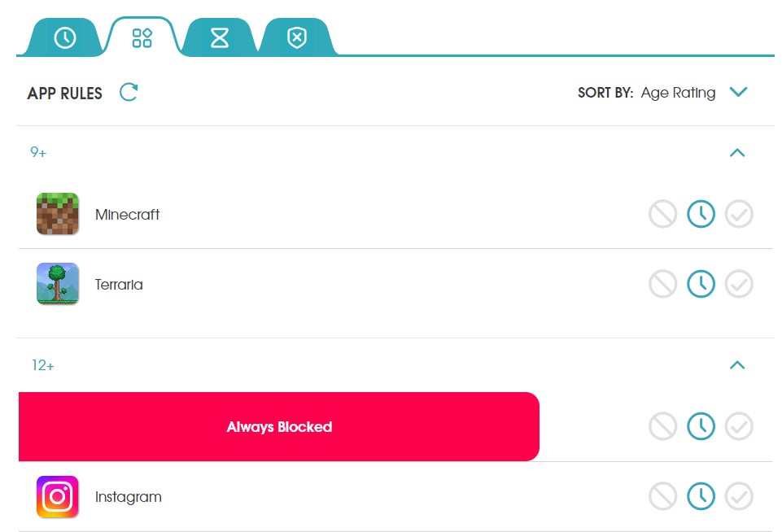The image size is (782, 532).
Task: Click the Always Blocked banner
Action: pyautogui.click(x=279, y=426)
